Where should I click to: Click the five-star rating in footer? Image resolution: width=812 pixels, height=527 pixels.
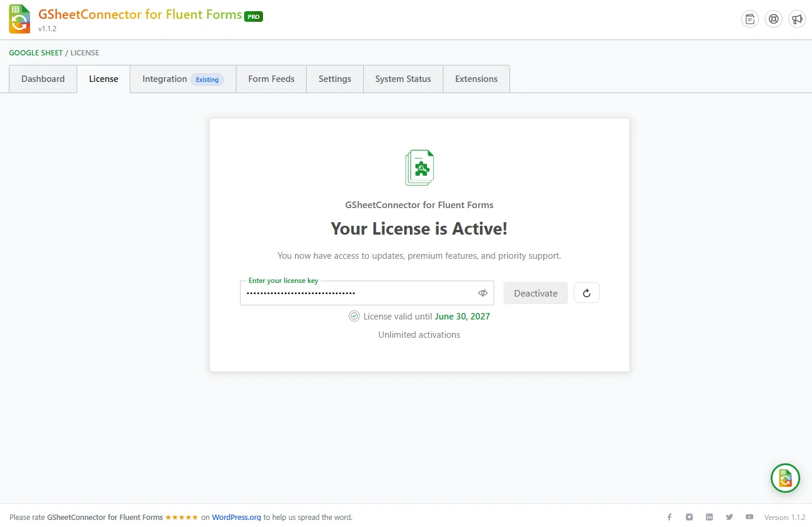click(182, 517)
